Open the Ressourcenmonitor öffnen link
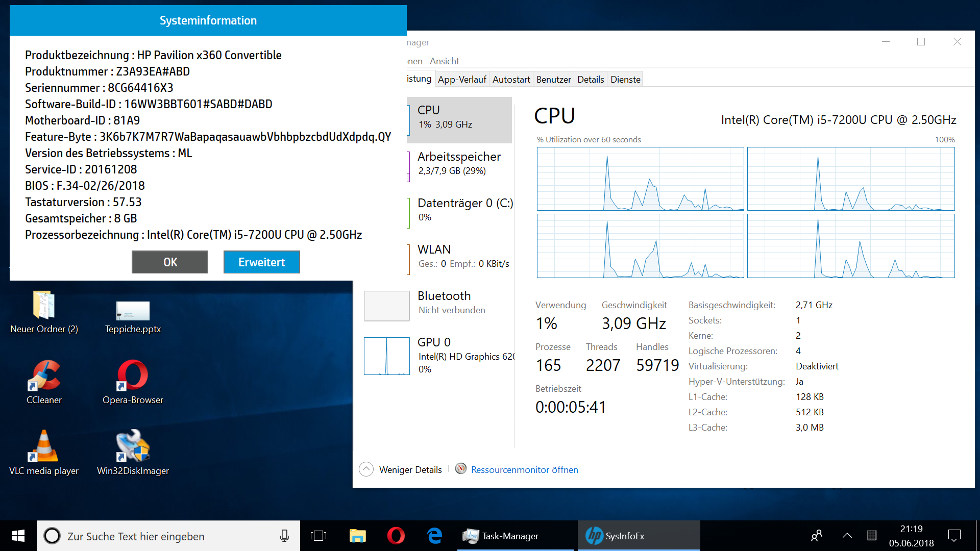980x551 pixels. tap(524, 470)
